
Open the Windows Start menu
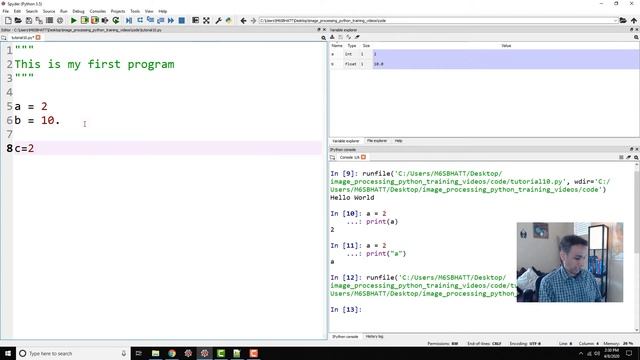pyautogui.click(x=8, y=353)
